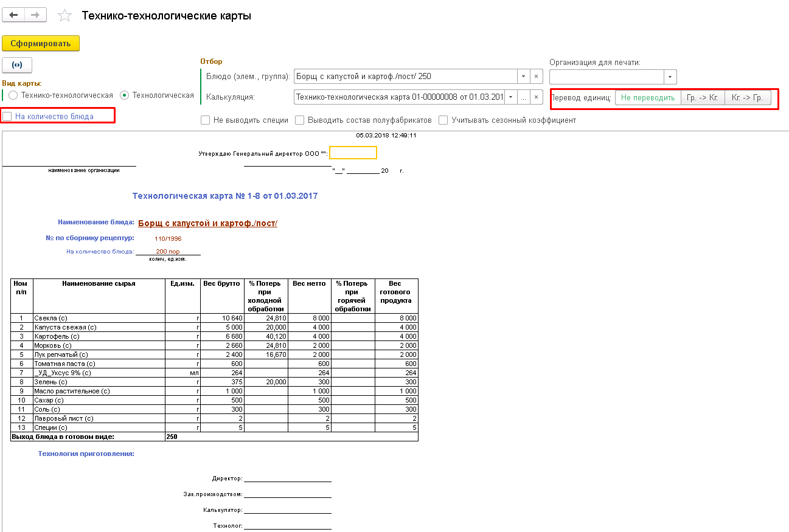789x532 pixels.
Task: Add page to favorites with star icon
Action: pyautogui.click(x=64, y=15)
